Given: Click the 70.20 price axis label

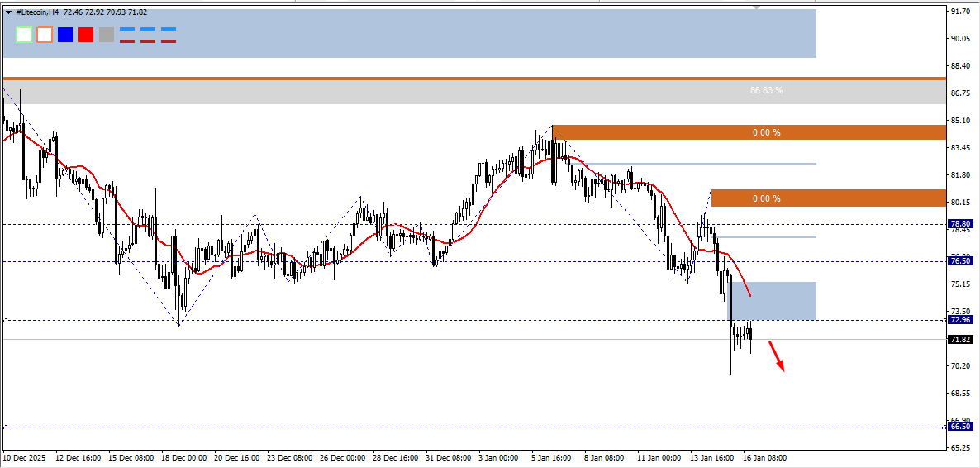Looking at the screenshot, I should [960, 366].
